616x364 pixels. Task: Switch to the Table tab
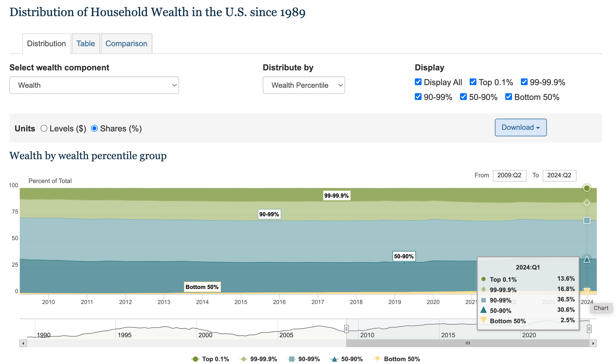[x=86, y=44]
